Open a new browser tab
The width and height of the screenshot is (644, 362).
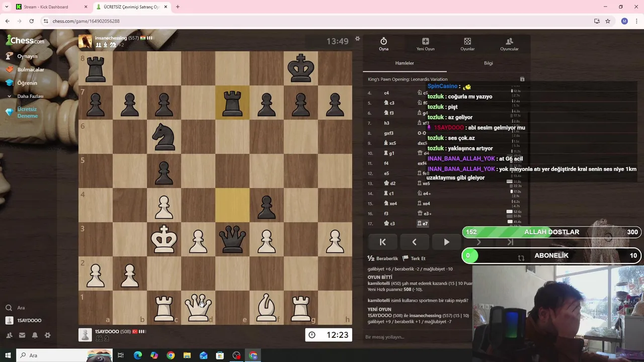tap(178, 7)
